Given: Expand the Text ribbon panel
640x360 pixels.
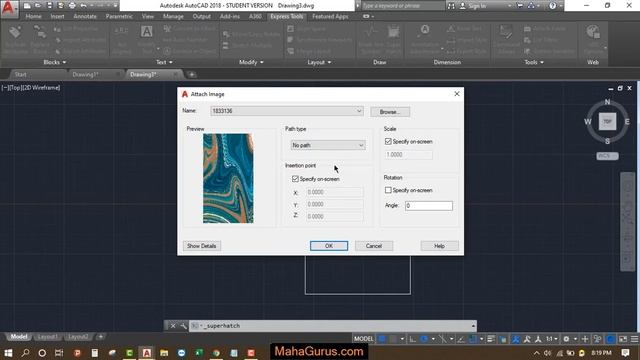Looking at the screenshot, I should (x=164, y=62).
